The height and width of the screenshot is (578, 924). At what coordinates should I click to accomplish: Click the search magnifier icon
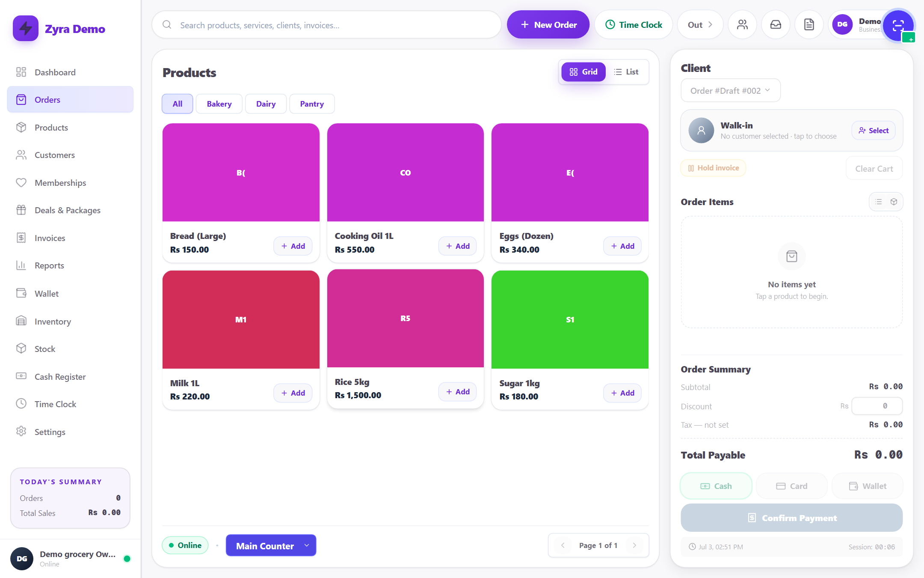click(167, 25)
